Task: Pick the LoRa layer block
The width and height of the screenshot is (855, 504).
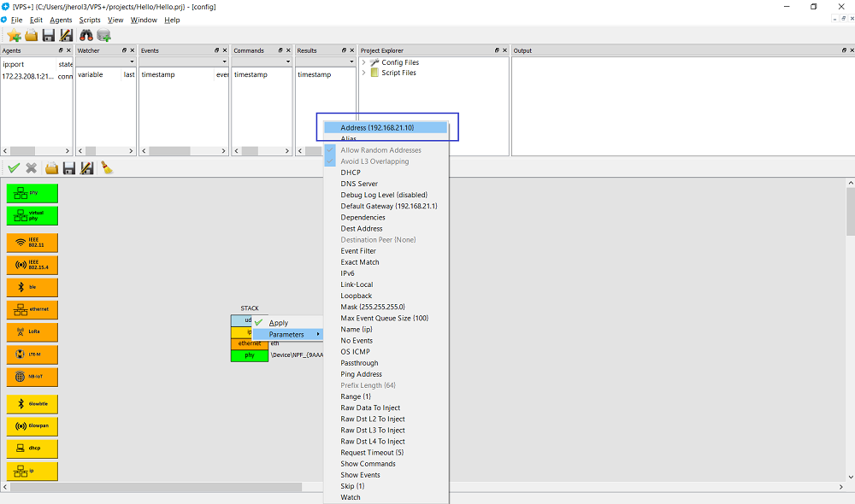Action: [32, 332]
